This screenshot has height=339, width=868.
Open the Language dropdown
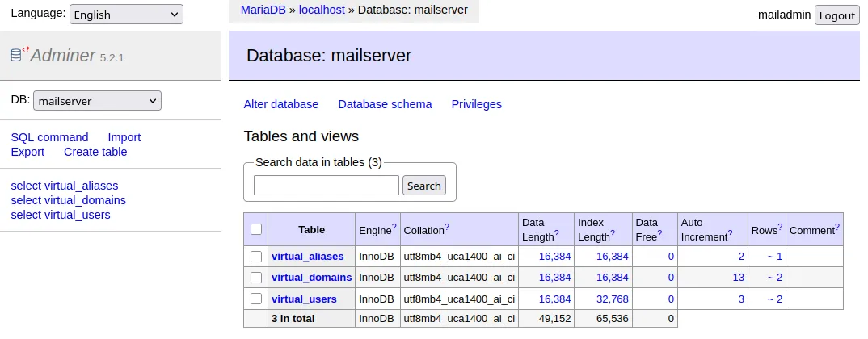pos(126,14)
